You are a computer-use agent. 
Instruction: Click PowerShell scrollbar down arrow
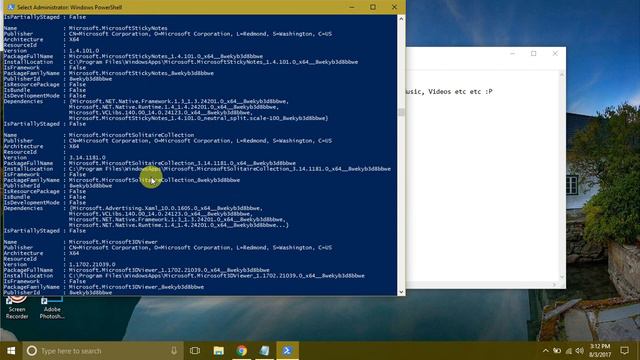coord(401,292)
